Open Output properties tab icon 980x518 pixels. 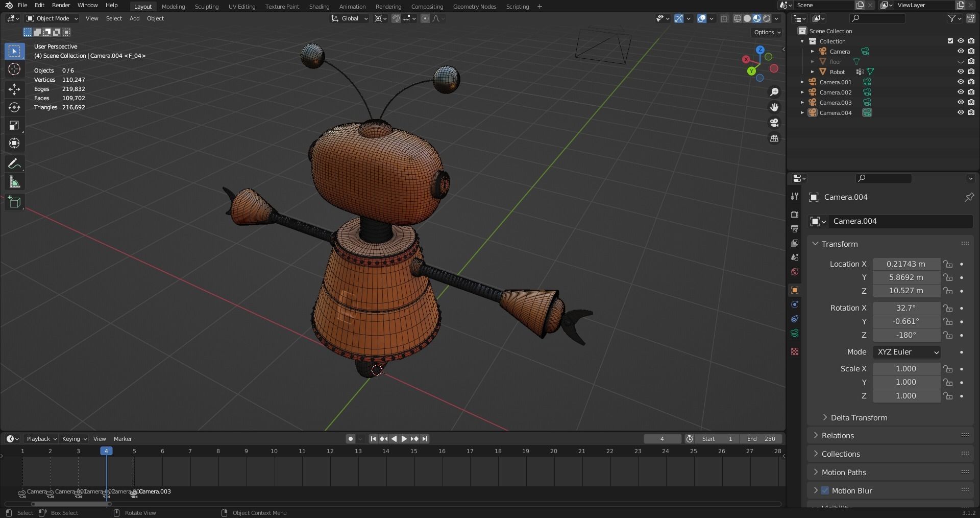pos(795,228)
